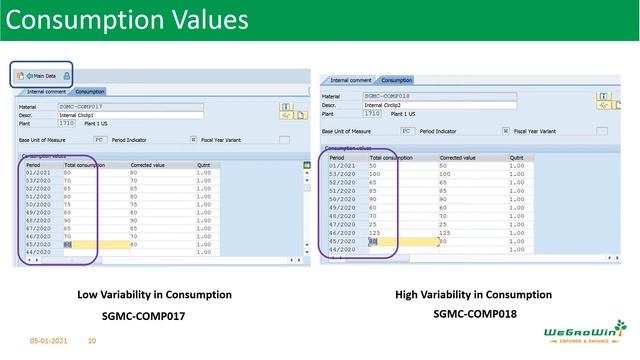
Task: Click the Fiscal Year Variant field in the COMP017 window
Action: pyautogui.click(x=284, y=140)
